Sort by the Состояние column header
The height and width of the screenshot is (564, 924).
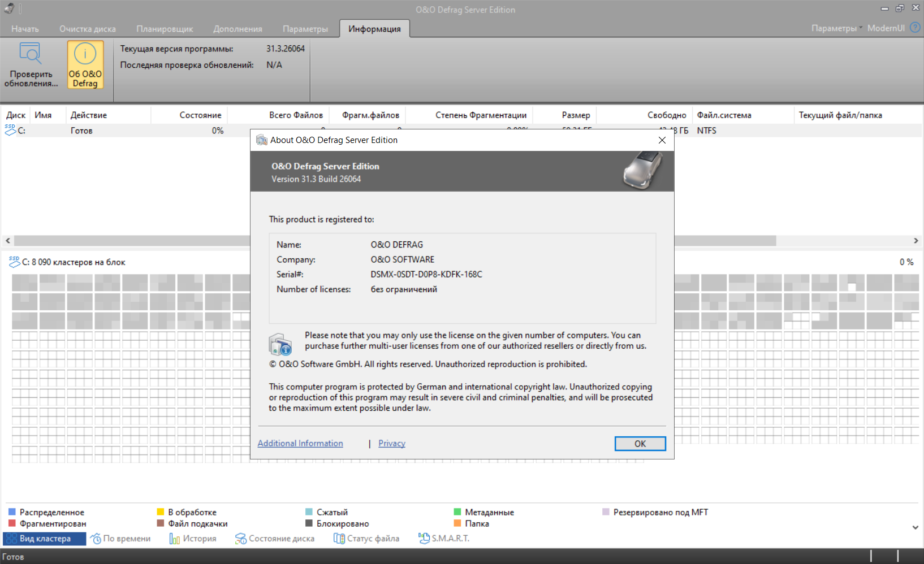pos(189,115)
